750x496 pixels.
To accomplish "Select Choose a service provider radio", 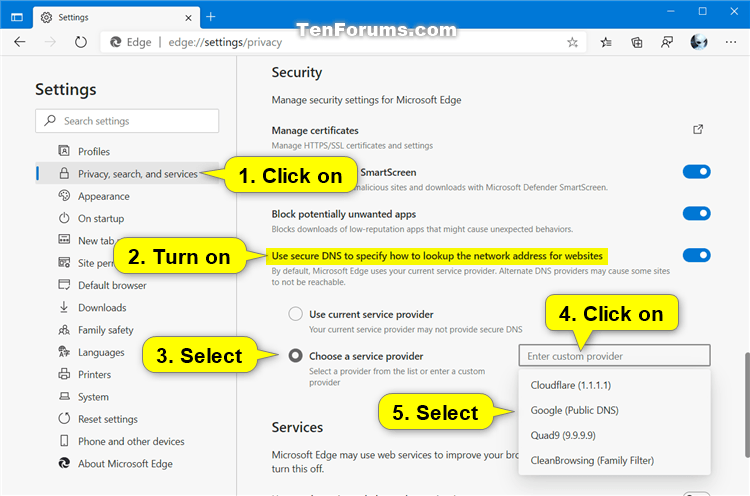I will pos(296,355).
